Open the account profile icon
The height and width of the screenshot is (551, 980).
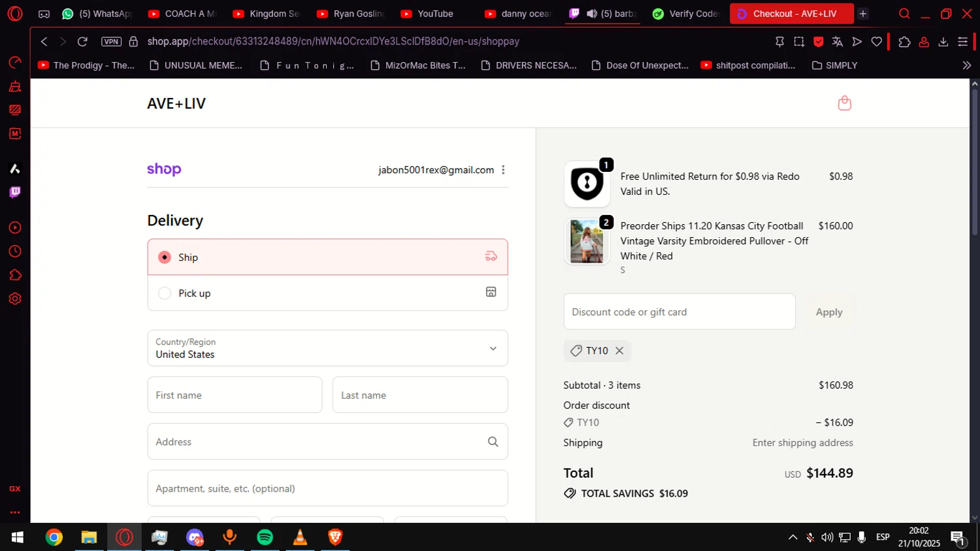(924, 41)
